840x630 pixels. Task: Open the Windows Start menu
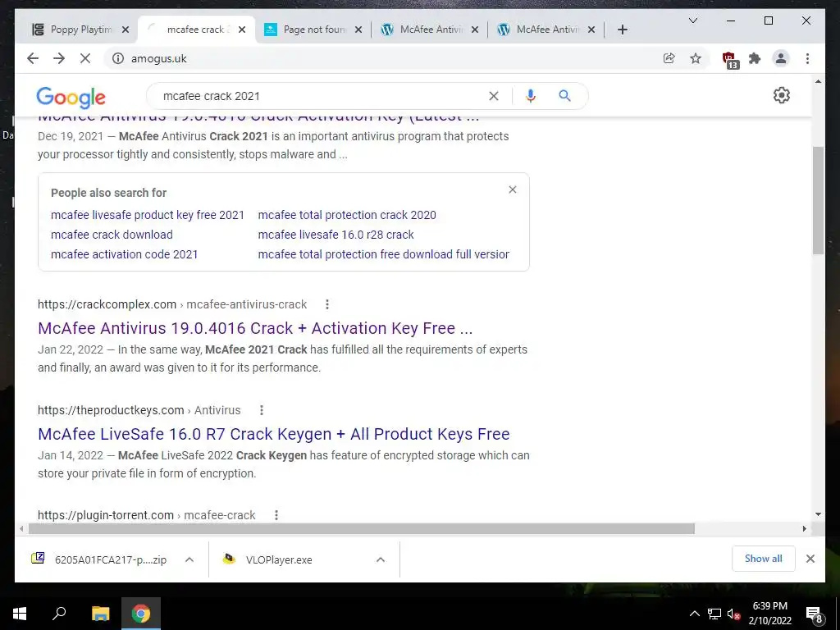pos(20,614)
